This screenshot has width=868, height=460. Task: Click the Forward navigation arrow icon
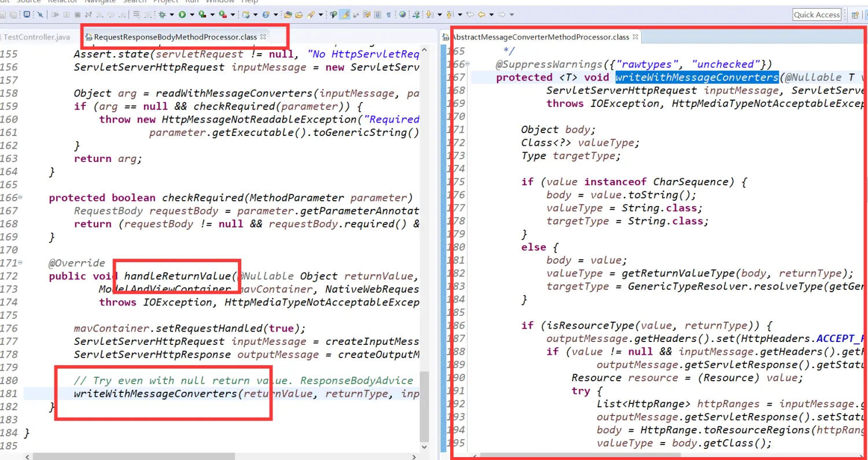tap(502, 14)
